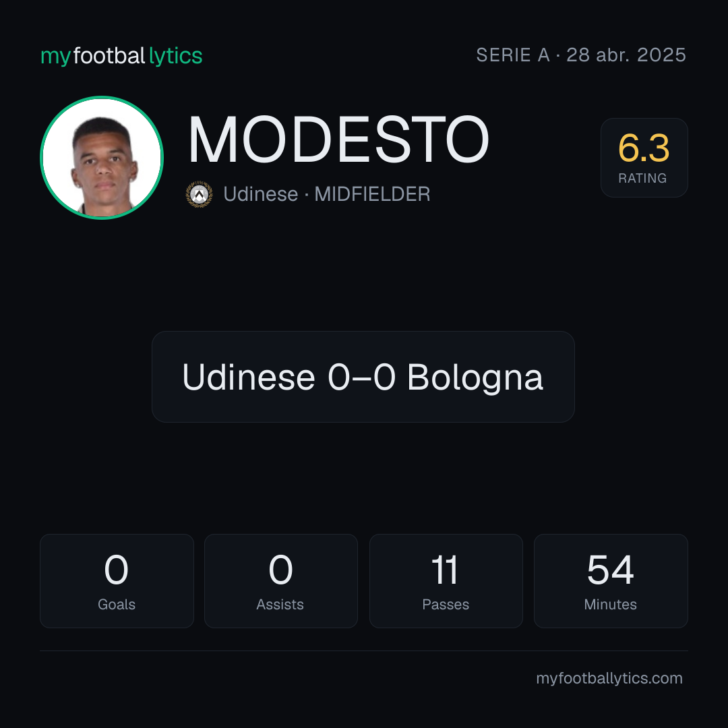Select the Assists stat card
This screenshot has height=728, width=728.
click(281, 581)
